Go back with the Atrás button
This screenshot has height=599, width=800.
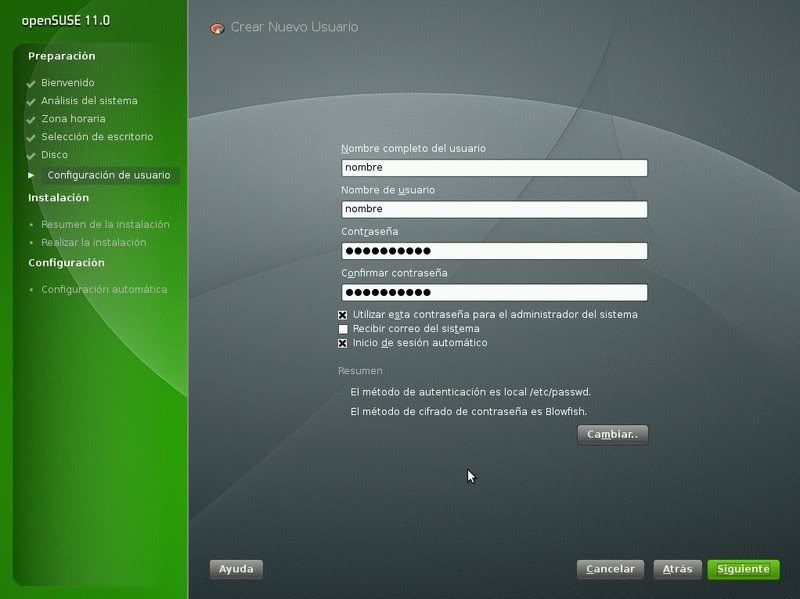click(678, 569)
